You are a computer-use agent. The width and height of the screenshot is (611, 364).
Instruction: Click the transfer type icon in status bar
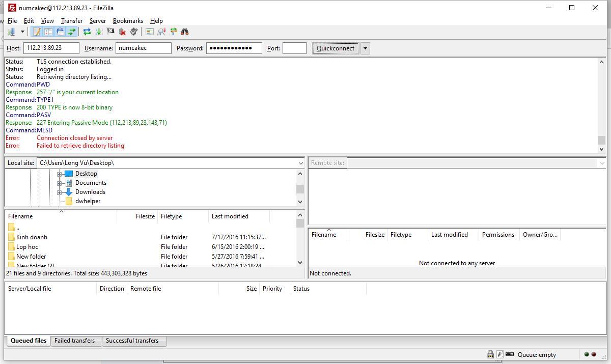[500, 354]
